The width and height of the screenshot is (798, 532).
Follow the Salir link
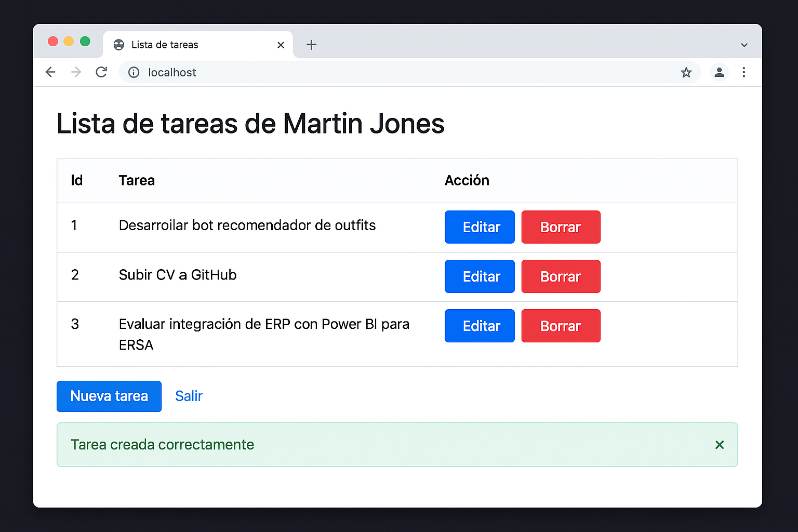tap(189, 396)
